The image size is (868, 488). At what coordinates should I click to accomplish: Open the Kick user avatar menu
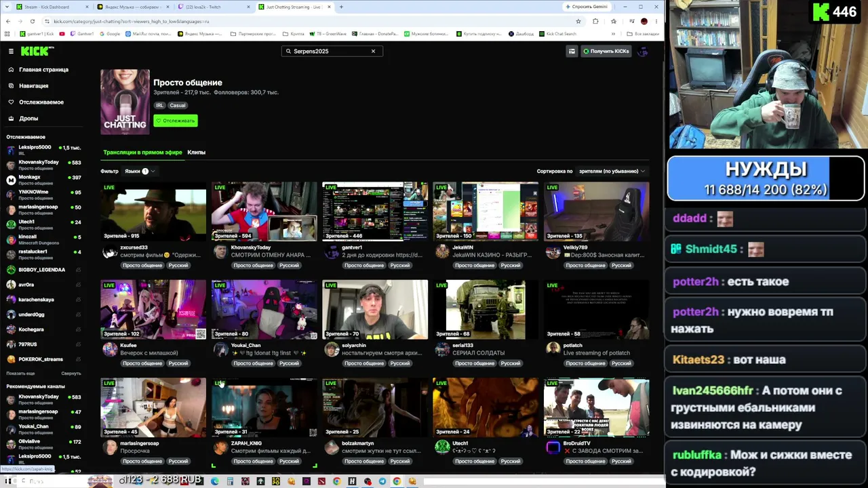(643, 51)
